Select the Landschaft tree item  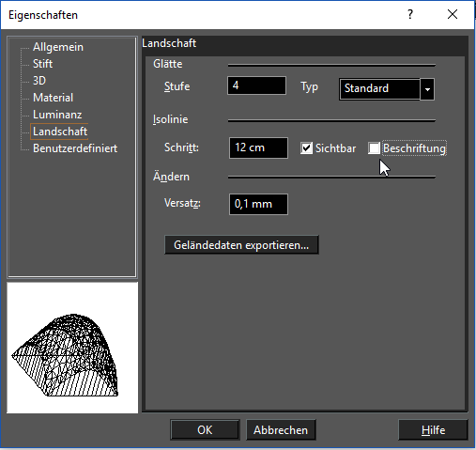59,132
